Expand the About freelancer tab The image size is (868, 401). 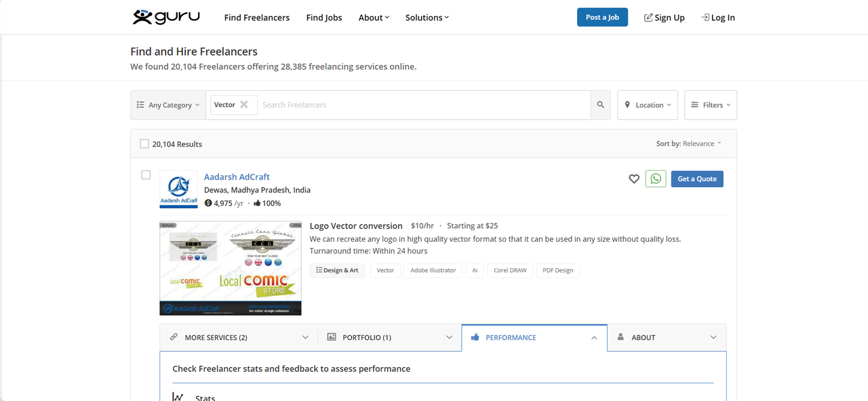(x=667, y=337)
